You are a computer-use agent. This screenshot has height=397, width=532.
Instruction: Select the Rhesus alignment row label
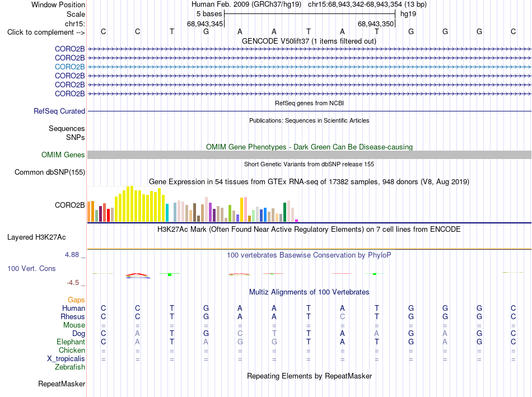tap(73, 316)
